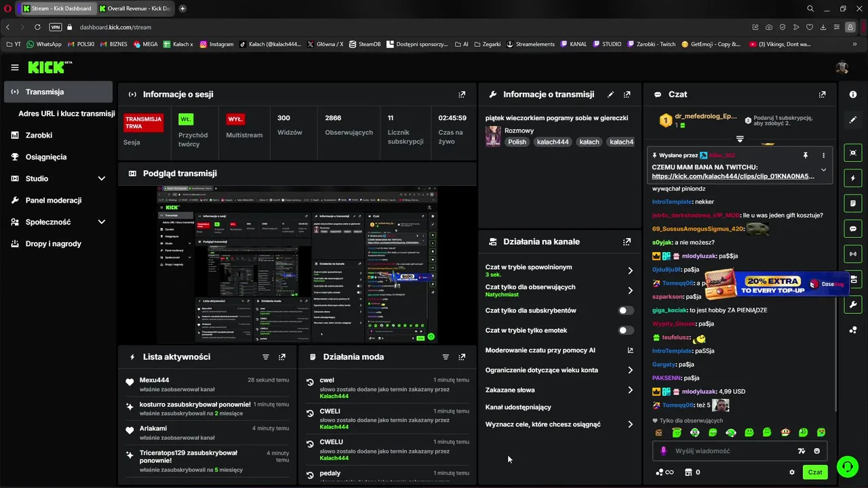868x488 pixels.
Task: Click the 20% EXTRA top-up banner
Action: tap(776, 285)
